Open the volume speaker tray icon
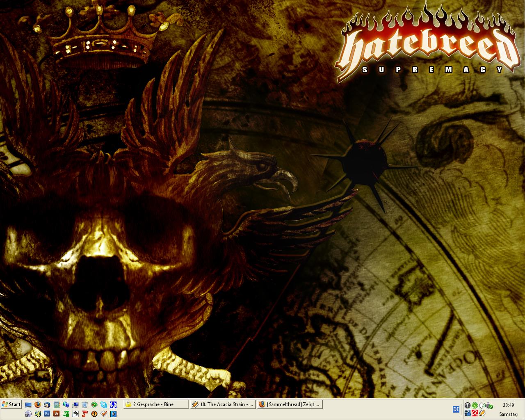The width and height of the screenshot is (525, 420). 482,405
